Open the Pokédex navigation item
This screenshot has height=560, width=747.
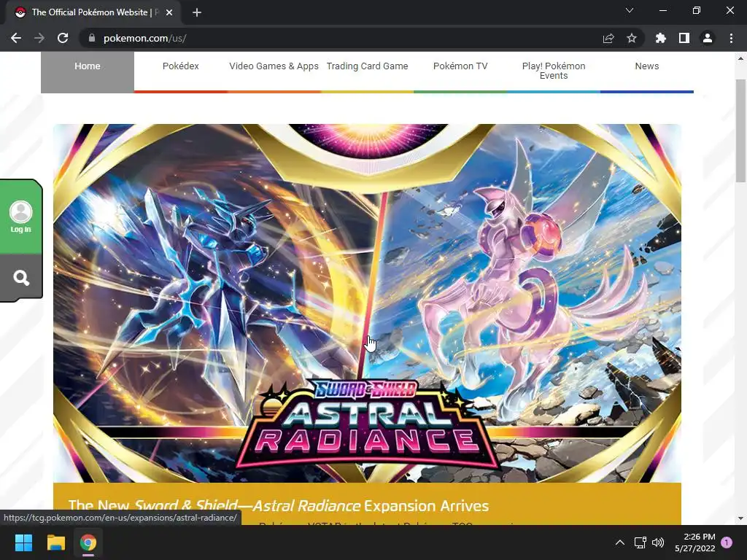(x=181, y=66)
